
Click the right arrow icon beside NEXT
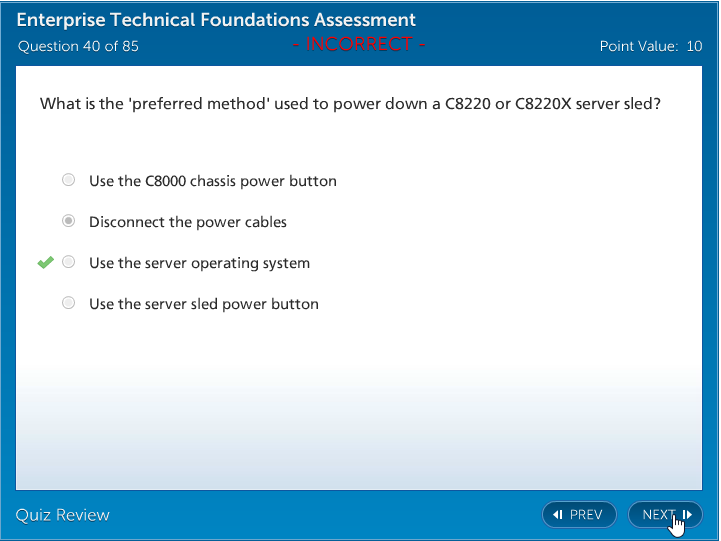[x=688, y=515]
